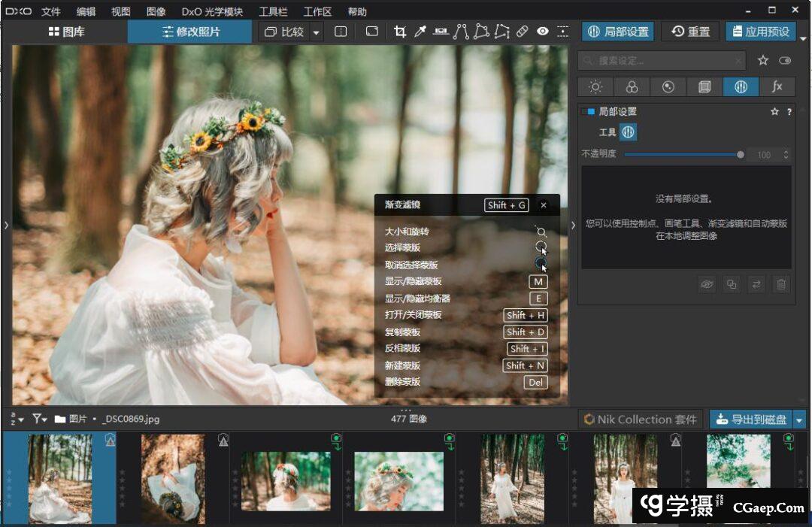Toggle the red-eye preview eye tool
The image size is (812, 527).
543,32
